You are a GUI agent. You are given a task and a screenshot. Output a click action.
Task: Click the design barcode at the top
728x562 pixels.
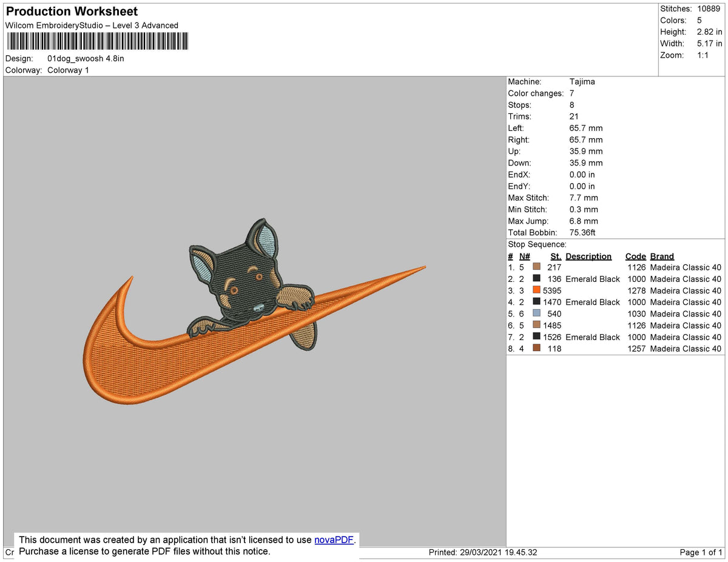pyautogui.click(x=97, y=41)
